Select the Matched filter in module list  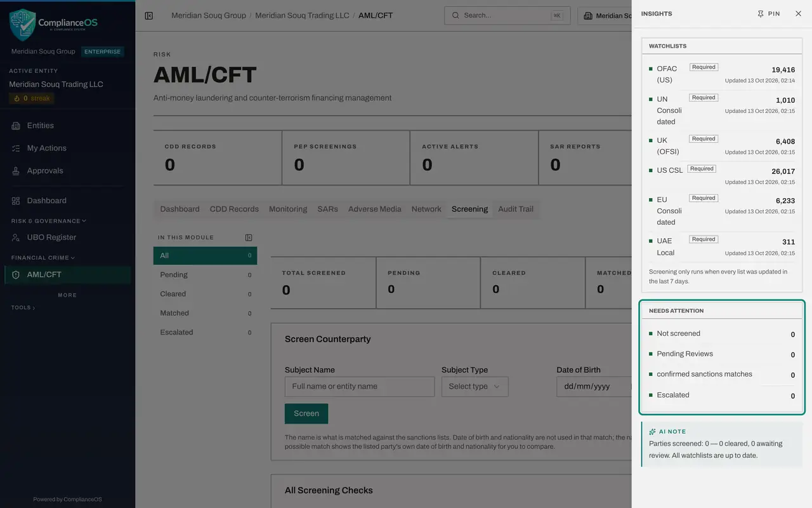tap(205, 313)
